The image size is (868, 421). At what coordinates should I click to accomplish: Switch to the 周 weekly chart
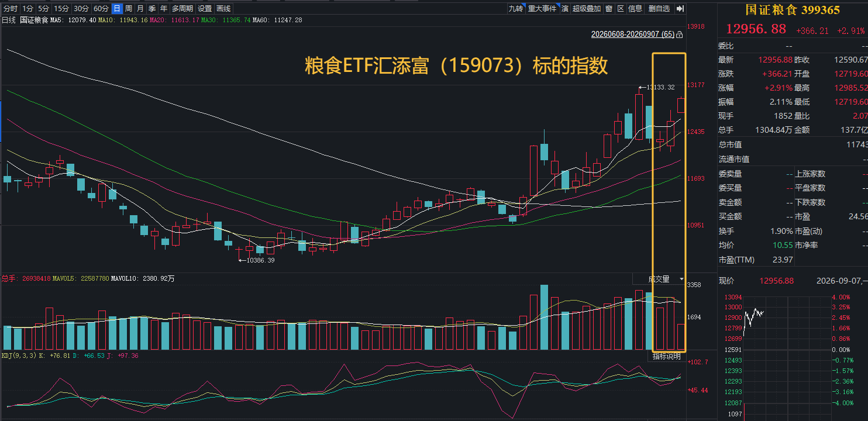coord(128,9)
